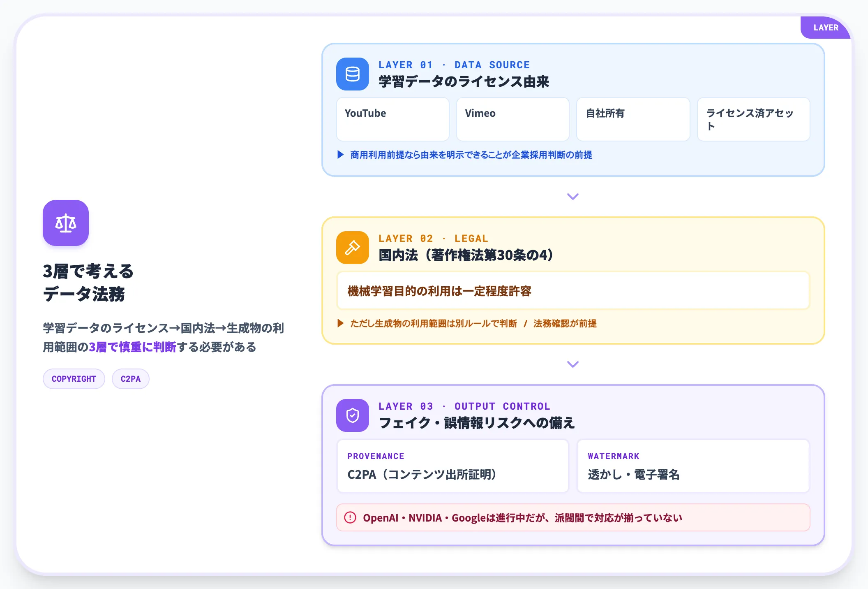The width and height of the screenshot is (868, 589).
Task: Click the LAYER badge in the top corner
Action: pos(826,28)
